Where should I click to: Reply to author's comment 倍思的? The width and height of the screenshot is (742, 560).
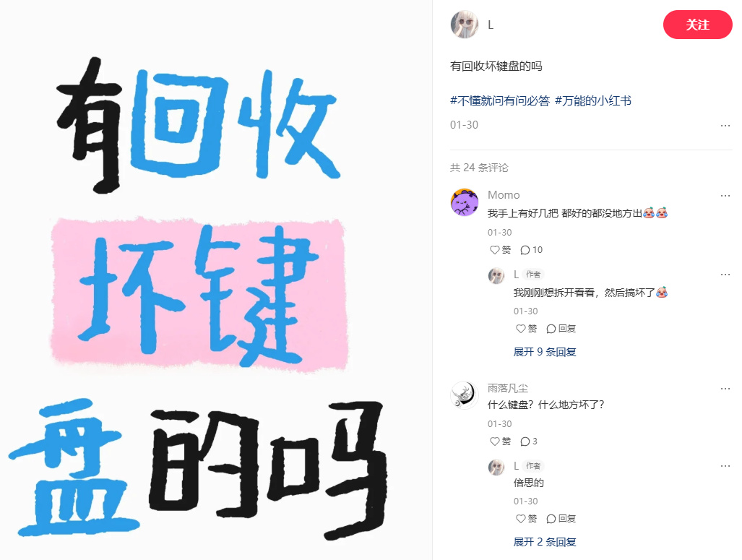tap(561, 519)
